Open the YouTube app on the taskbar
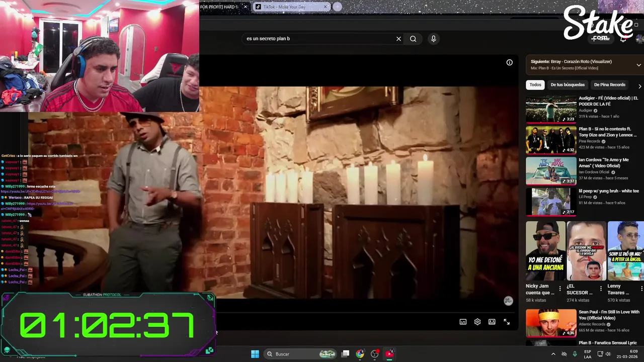Viewport: 644px width, 362px height. point(389,354)
